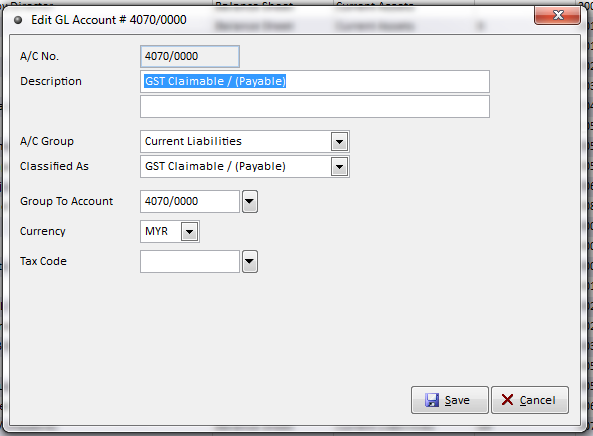Click the A/C Group label
The image size is (593, 436).
(47, 141)
